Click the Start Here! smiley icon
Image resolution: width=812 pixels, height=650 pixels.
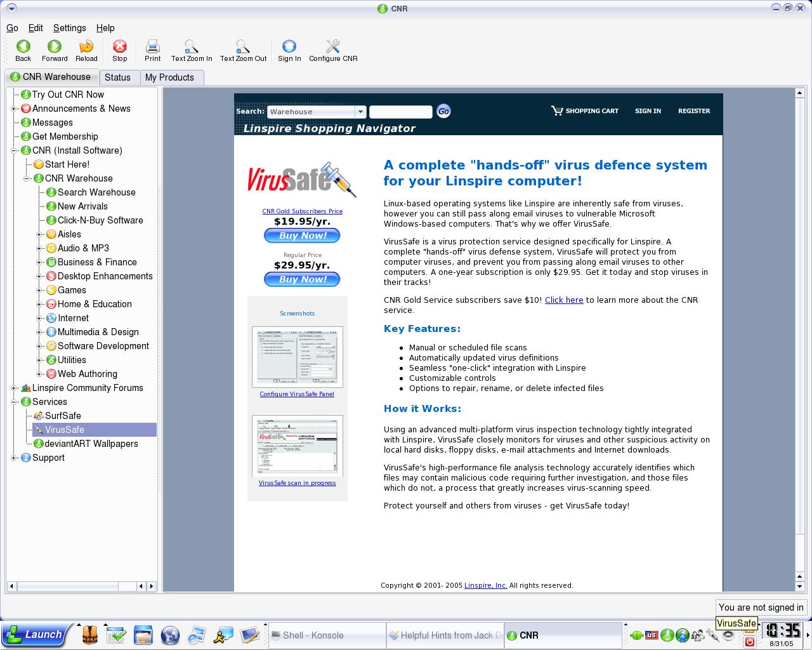39,164
